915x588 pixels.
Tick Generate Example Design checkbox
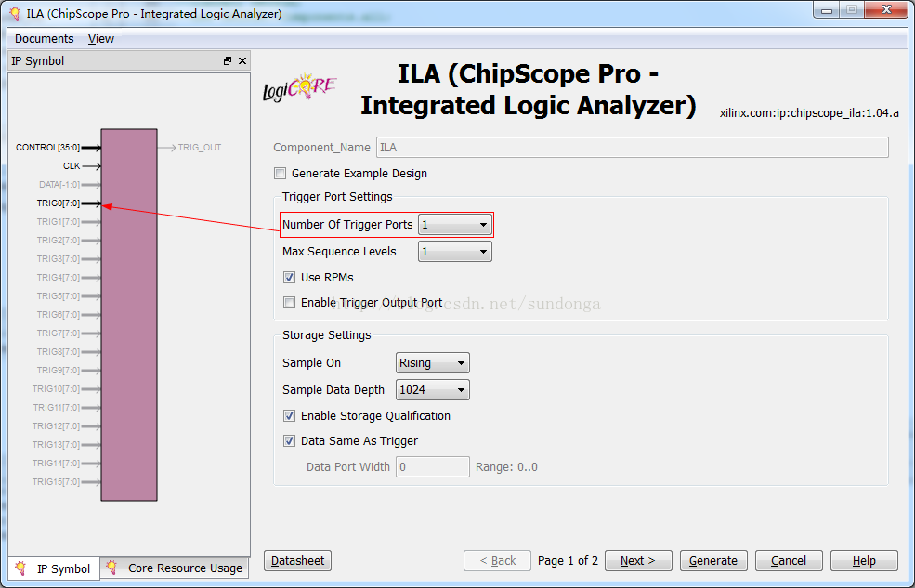coord(281,174)
